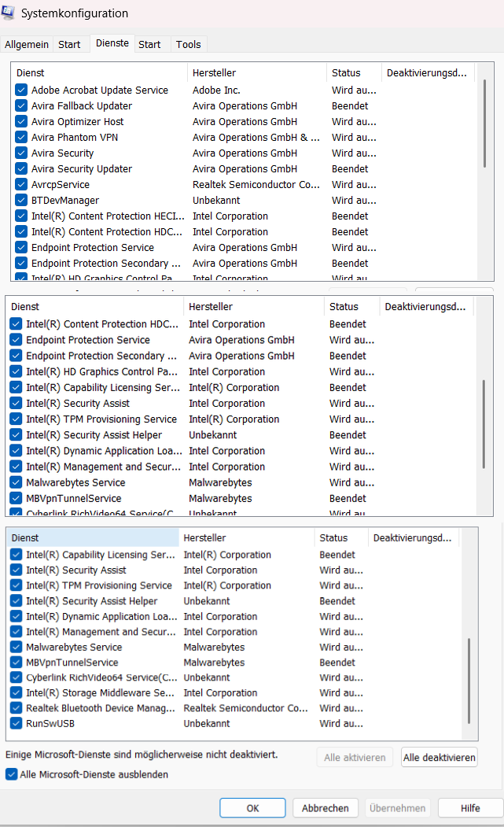Select the Avira Optimizer Host entry
This screenshot has height=827, width=504.
click(78, 122)
